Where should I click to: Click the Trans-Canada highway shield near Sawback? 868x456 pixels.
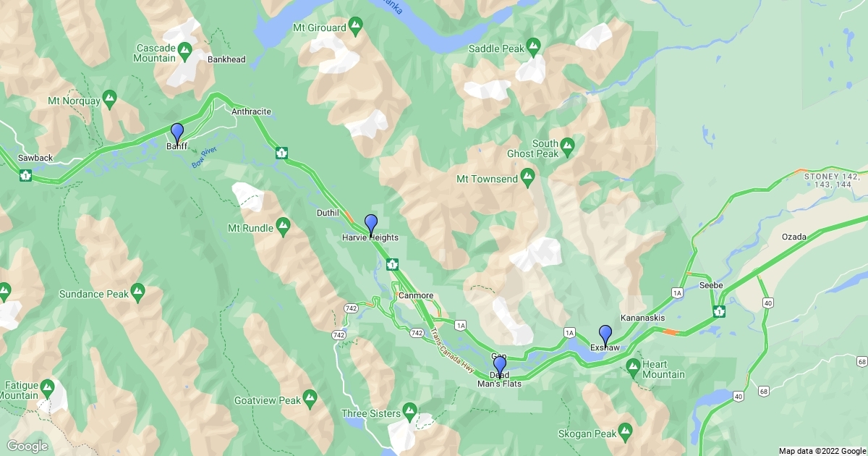[x=26, y=175]
